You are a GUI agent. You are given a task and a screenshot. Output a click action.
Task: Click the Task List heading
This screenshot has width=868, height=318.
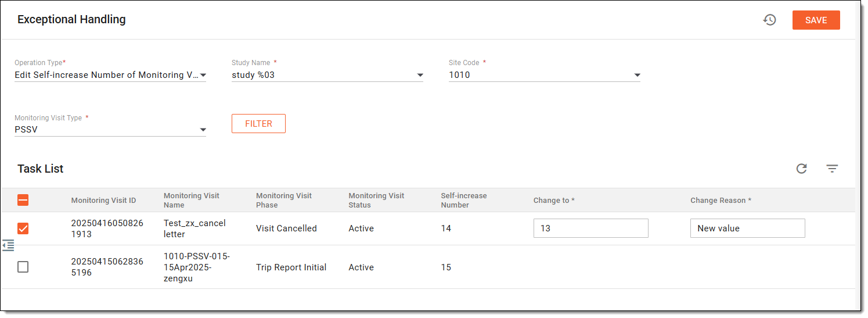pos(41,169)
